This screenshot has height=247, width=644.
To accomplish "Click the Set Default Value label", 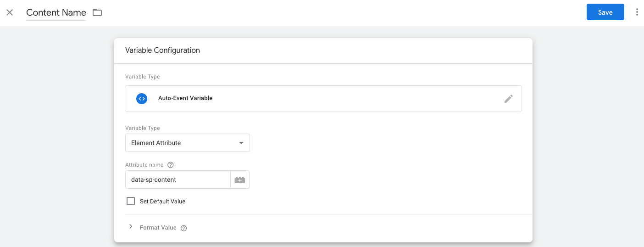I will point(162,202).
